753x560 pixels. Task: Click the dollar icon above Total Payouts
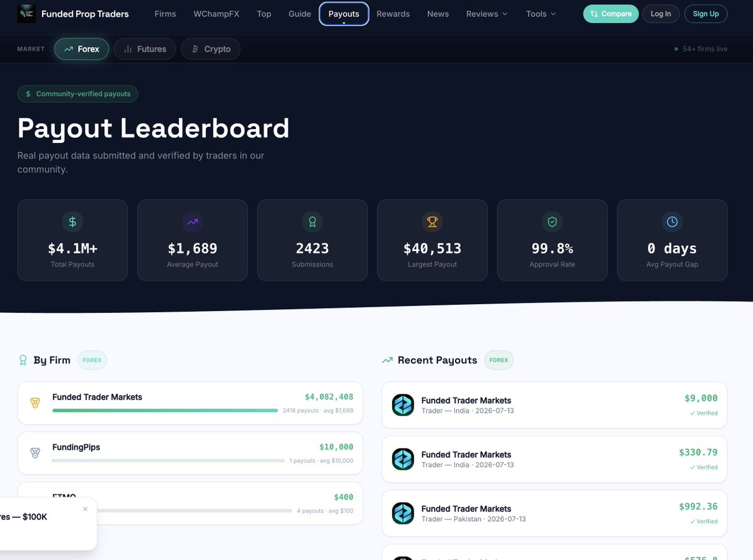point(73,221)
